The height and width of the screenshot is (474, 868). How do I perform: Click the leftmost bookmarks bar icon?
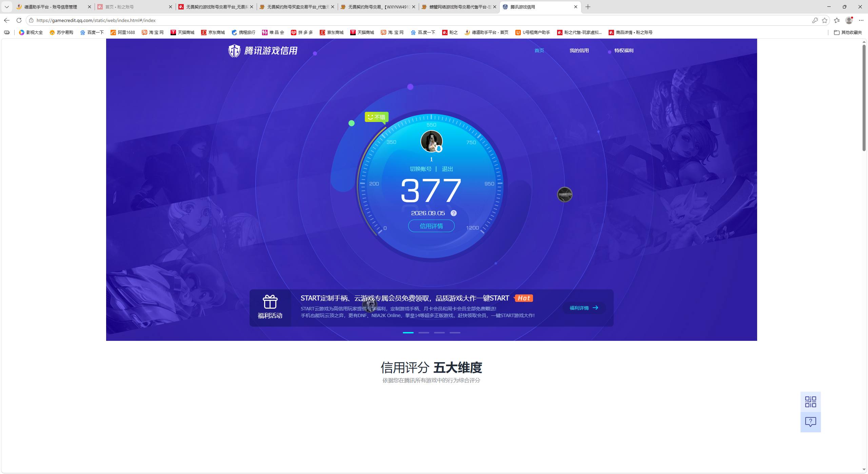[x=7, y=33]
